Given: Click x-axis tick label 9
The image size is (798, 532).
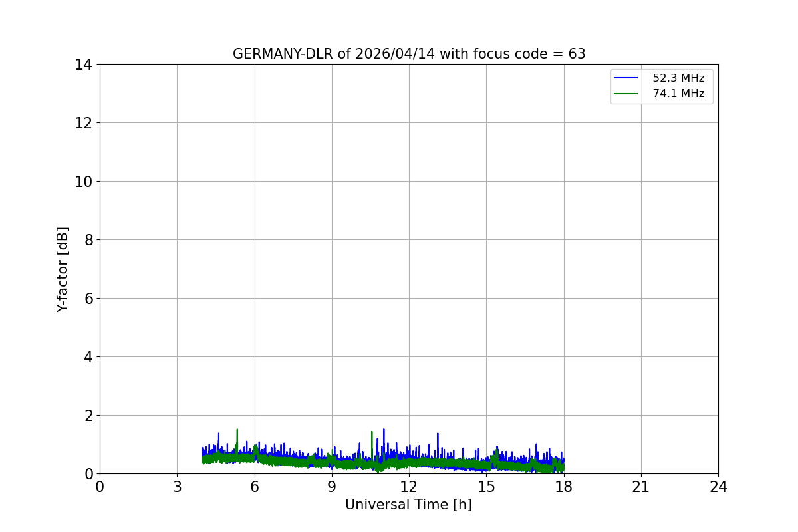Looking at the screenshot, I should point(332,487).
